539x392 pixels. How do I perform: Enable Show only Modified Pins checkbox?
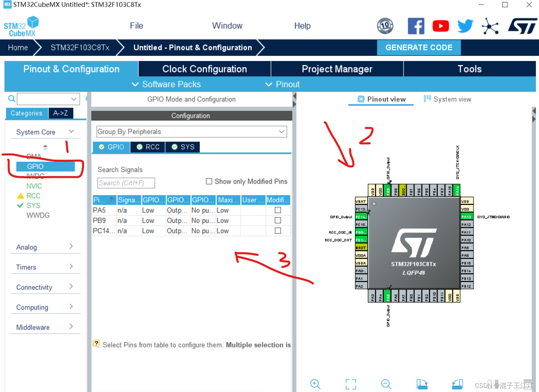[x=209, y=181]
